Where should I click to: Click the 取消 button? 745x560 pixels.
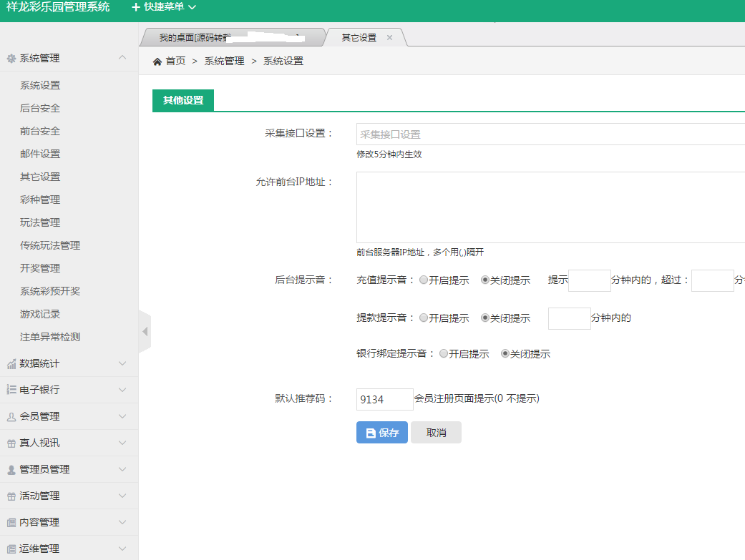click(x=435, y=432)
